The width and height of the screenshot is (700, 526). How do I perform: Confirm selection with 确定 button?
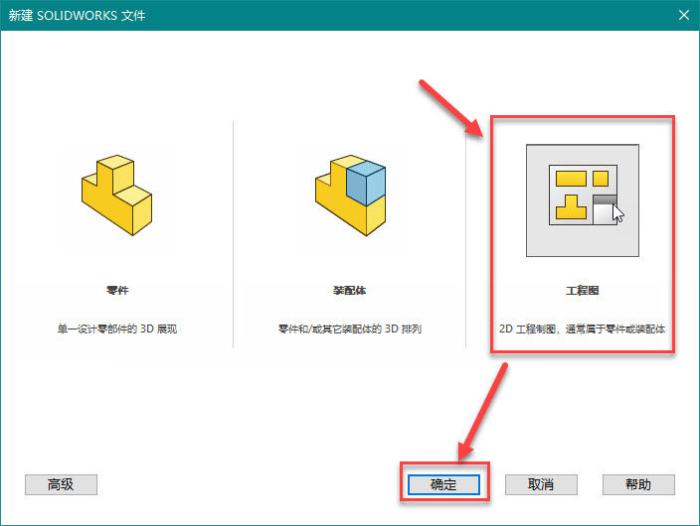[443, 484]
